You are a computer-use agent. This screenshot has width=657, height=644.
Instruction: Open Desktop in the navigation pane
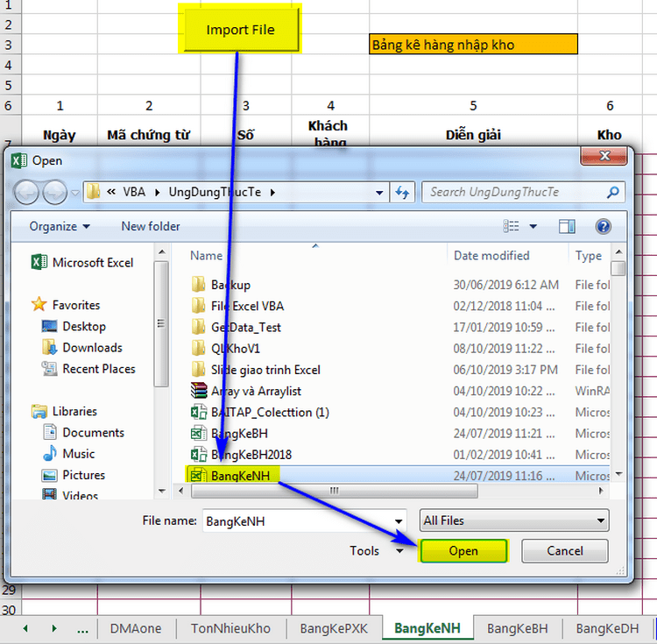click(74, 326)
